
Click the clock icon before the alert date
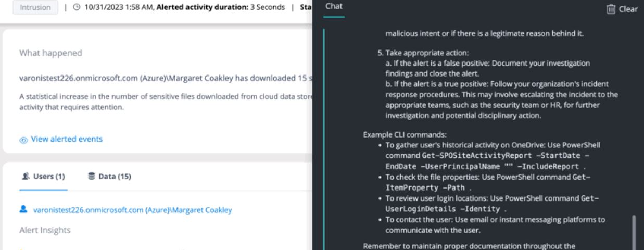(76, 8)
